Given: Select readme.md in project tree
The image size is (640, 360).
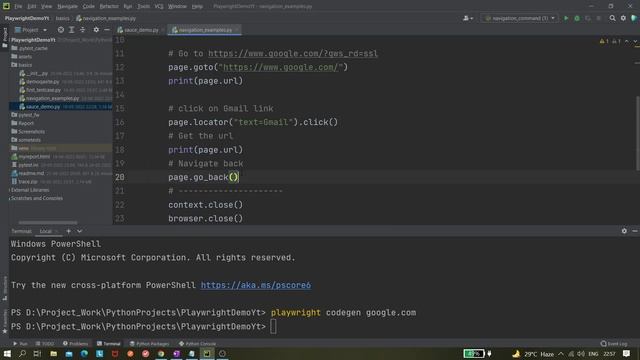Looking at the screenshot, I should [x=31, y=173].
